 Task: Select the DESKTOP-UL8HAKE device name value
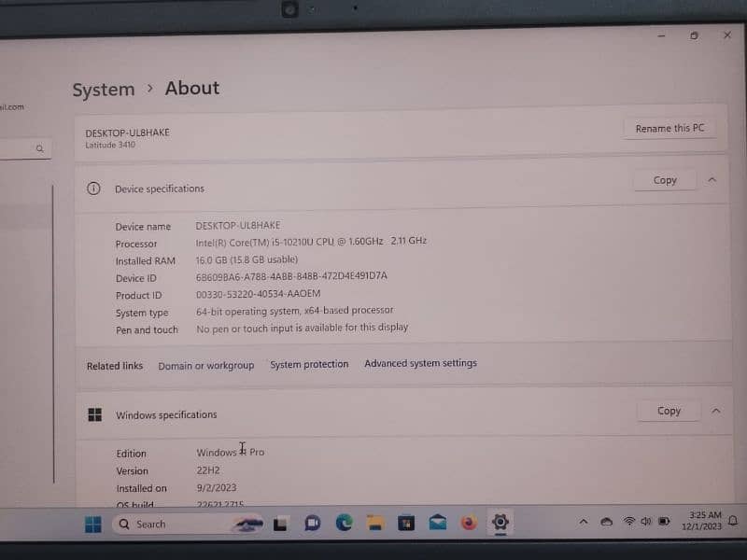point(238,225)
